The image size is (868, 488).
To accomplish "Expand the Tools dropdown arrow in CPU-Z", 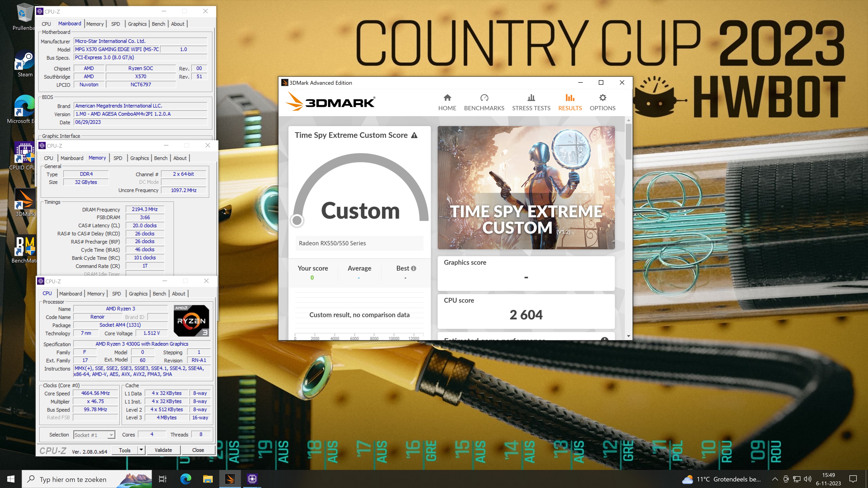I will point(141,450).
